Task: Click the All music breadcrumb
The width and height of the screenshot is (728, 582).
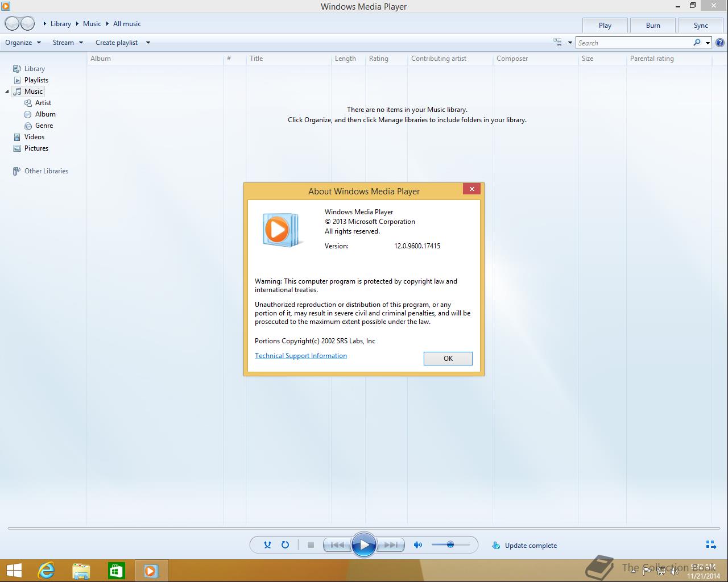Action: tap(127, 24)
